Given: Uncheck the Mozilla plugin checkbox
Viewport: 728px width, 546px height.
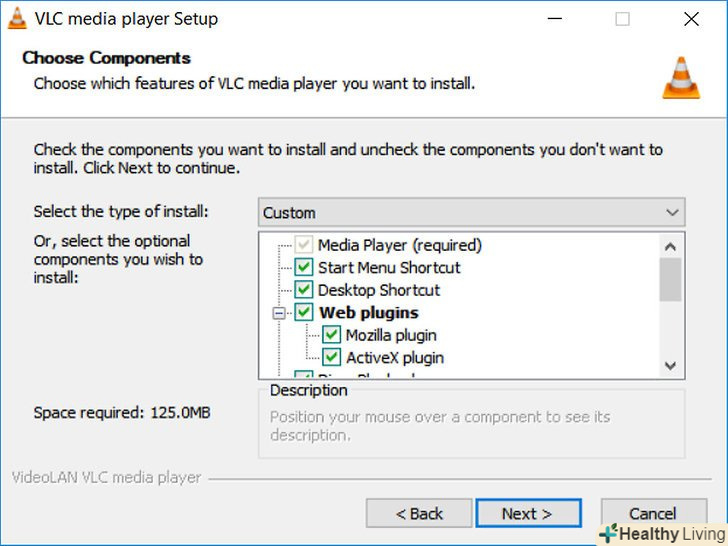Looking at the screenshot, I should click(x=332, y=335).
